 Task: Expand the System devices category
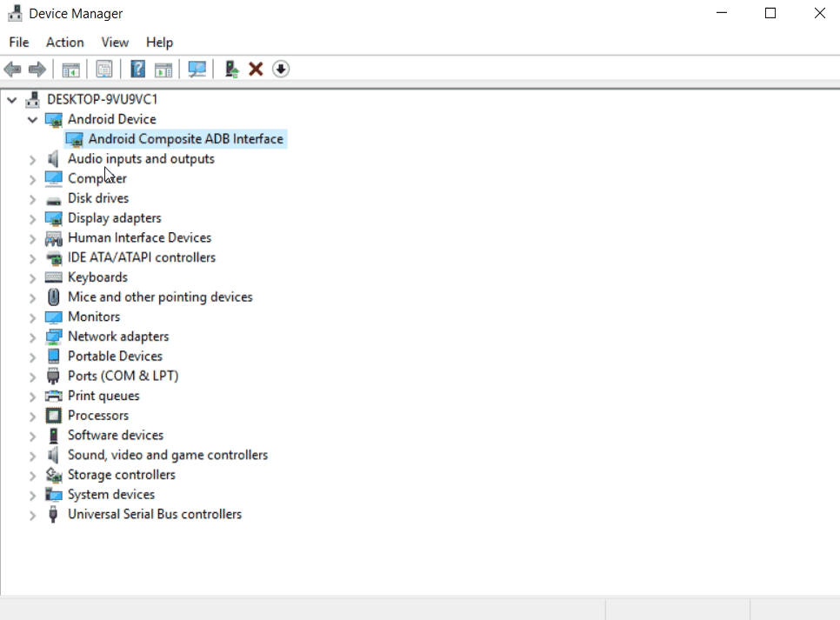(x=33, y=496)
